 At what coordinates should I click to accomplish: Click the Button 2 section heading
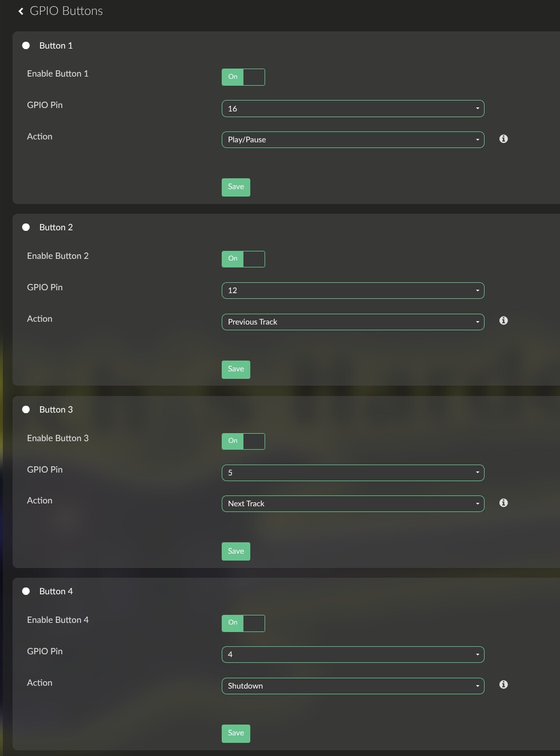pyautogui.click(x=56, y=227)
